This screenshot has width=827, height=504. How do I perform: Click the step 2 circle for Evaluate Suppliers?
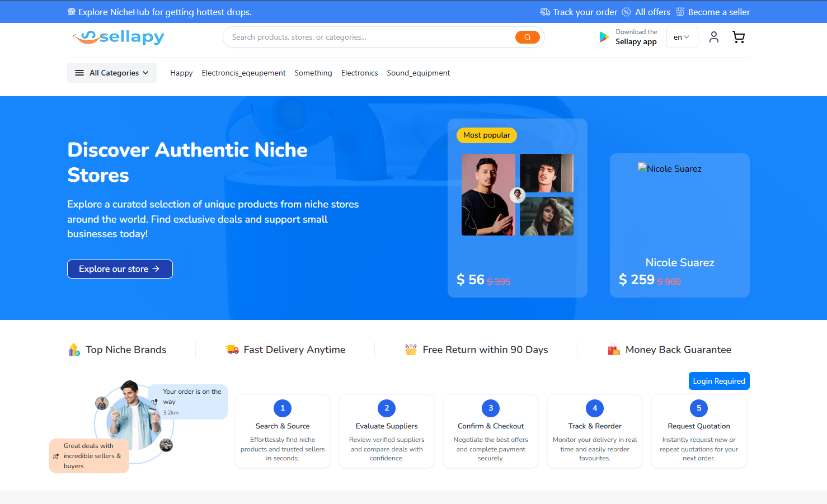tap(387, 408)
